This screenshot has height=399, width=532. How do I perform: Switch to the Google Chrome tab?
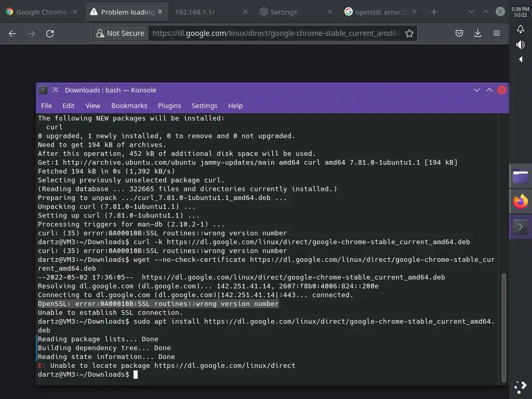point(42,12)
